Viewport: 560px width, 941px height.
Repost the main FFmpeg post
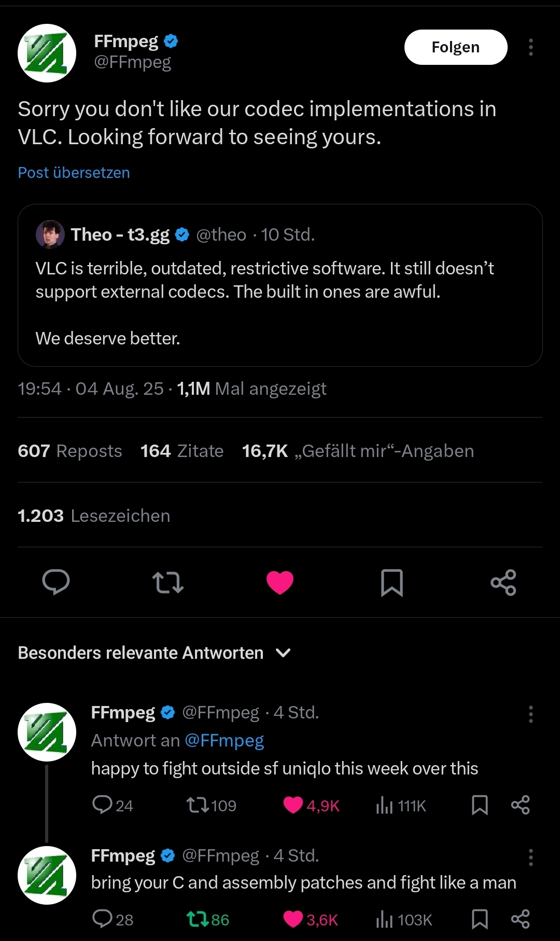[168, 582]
